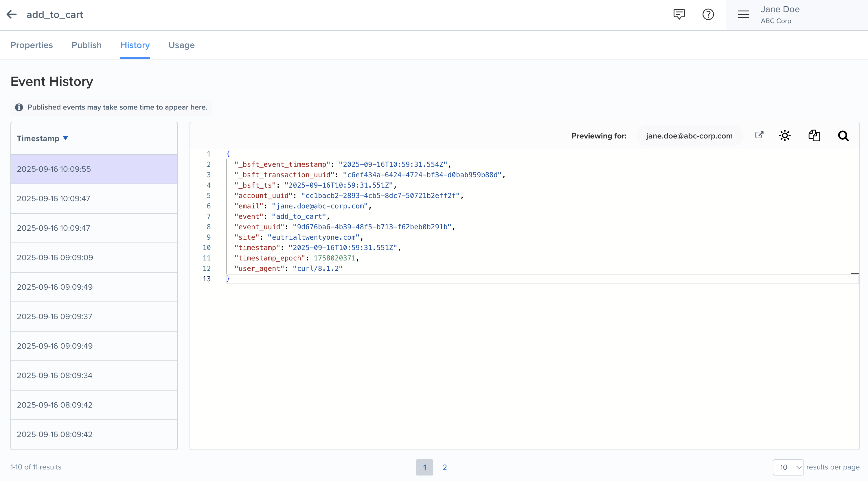The image size is (868, 481).
Task: Click the user_agent curl/8.1.2 value
Action: (x=317, y=269)
